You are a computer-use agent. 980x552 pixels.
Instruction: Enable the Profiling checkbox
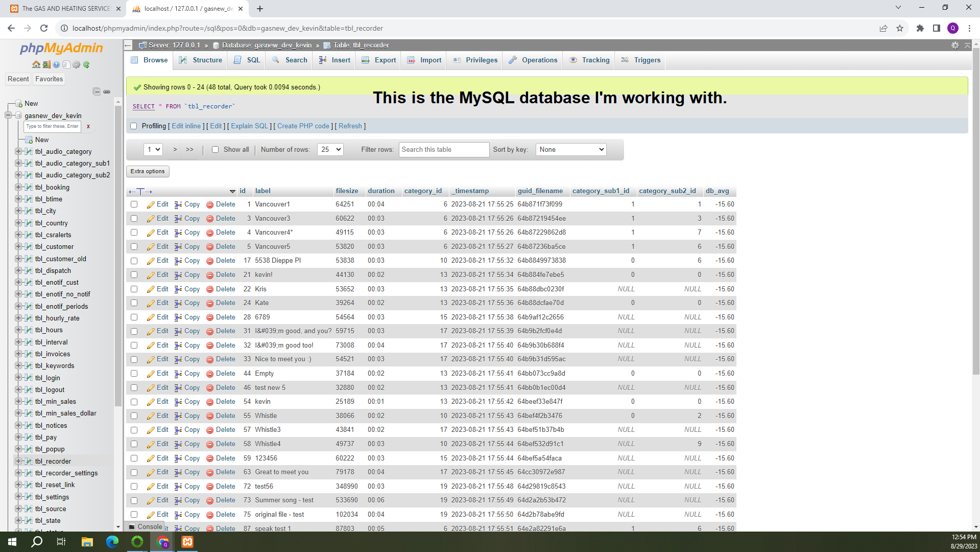coord(134,126)
